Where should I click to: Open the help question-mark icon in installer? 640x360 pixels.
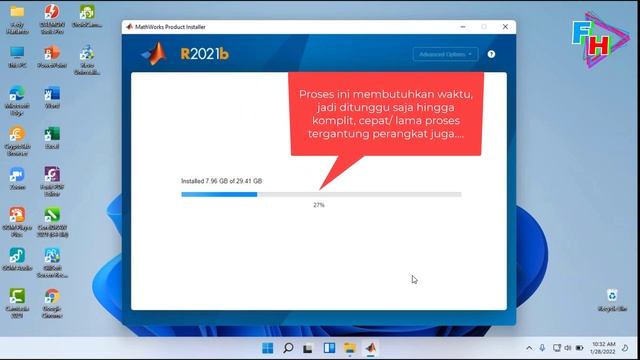(491, 54)
